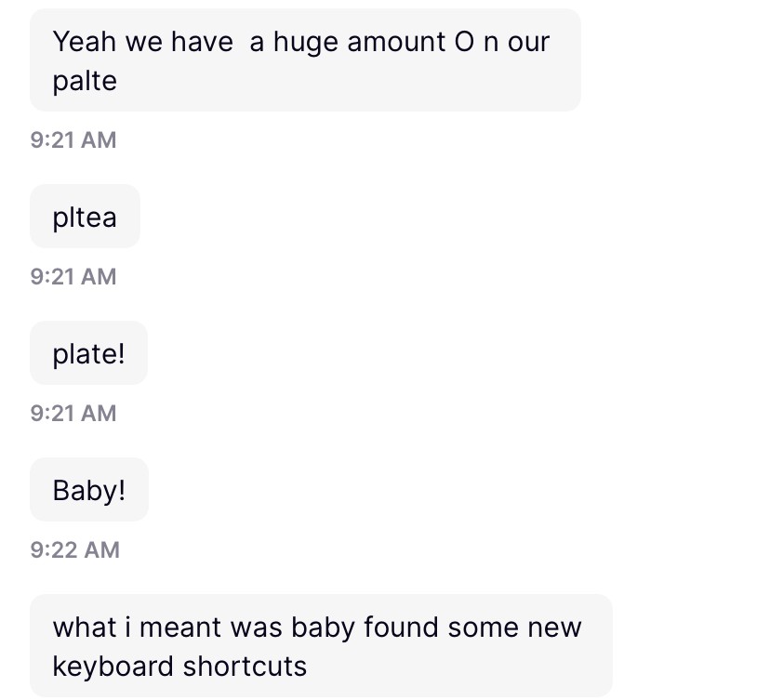Click the word 'palte' in the first message
770x700 pixels.
(85, 81)
